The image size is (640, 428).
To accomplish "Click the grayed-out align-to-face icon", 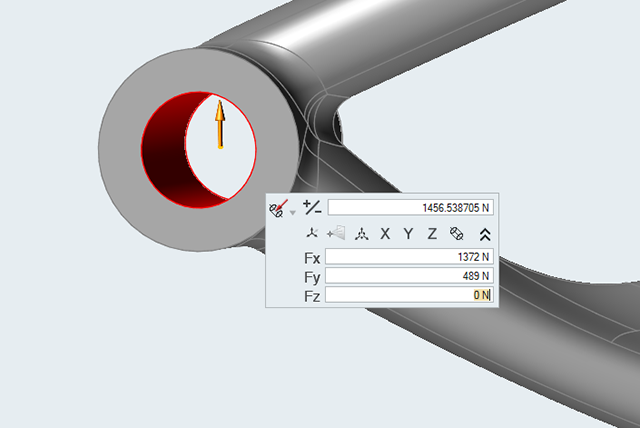I will (x=336, y=234).
